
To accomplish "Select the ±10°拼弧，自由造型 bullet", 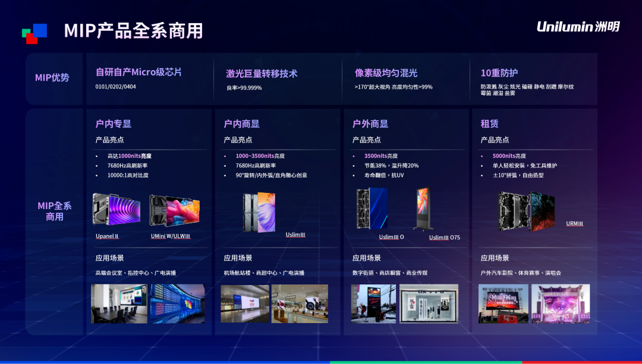I will [518, 175].
